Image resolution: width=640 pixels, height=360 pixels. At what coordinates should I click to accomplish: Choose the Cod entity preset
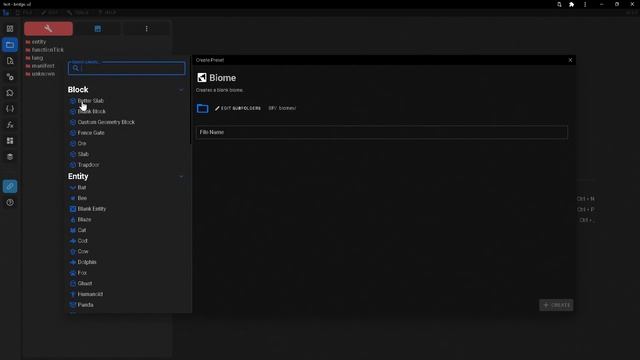click(78, 241)
